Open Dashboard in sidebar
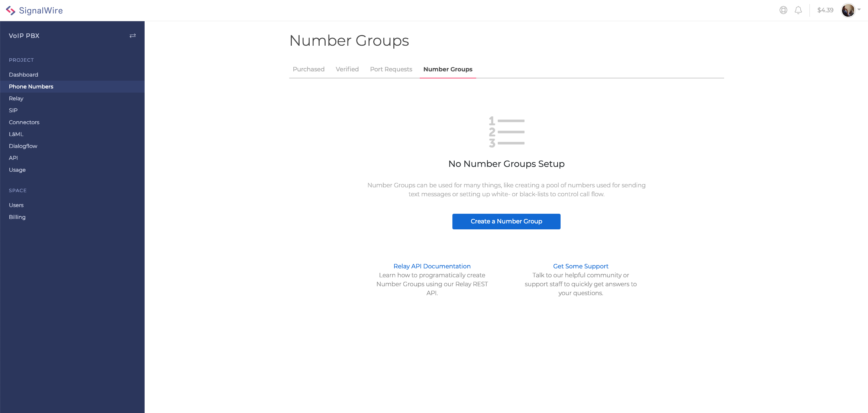The height and width of the screenshot is (413, 868). click(x=23, y=75)
